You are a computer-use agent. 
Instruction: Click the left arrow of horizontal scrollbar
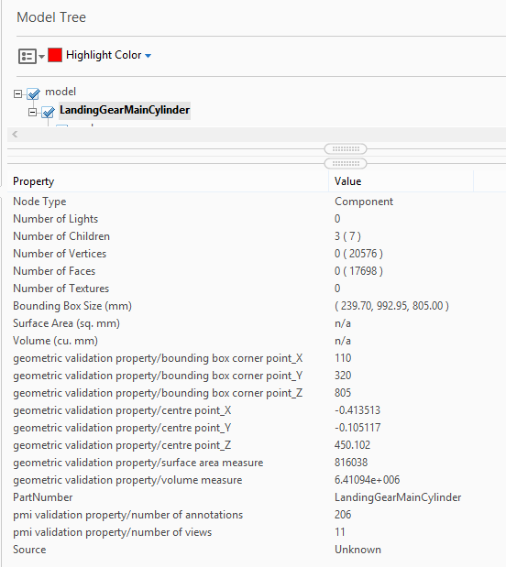tap(15, 134)
